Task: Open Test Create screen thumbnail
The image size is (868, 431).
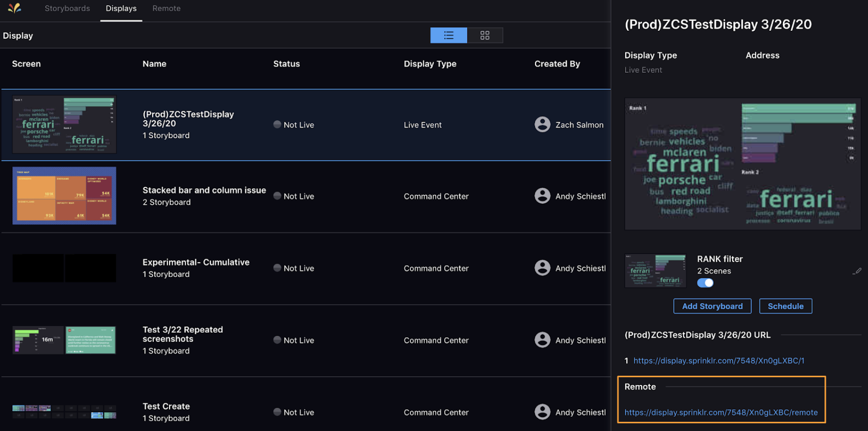Action: (64, 412)
